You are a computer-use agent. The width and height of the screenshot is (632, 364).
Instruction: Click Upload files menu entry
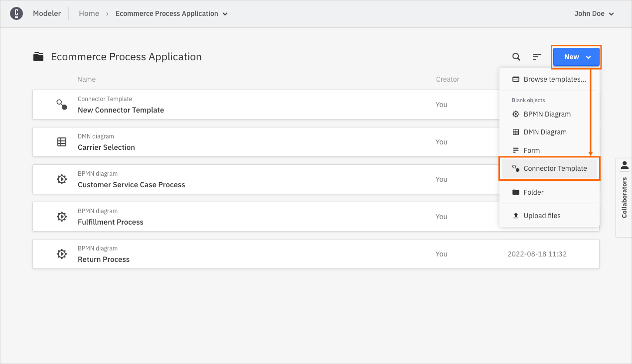coord(542,216)
